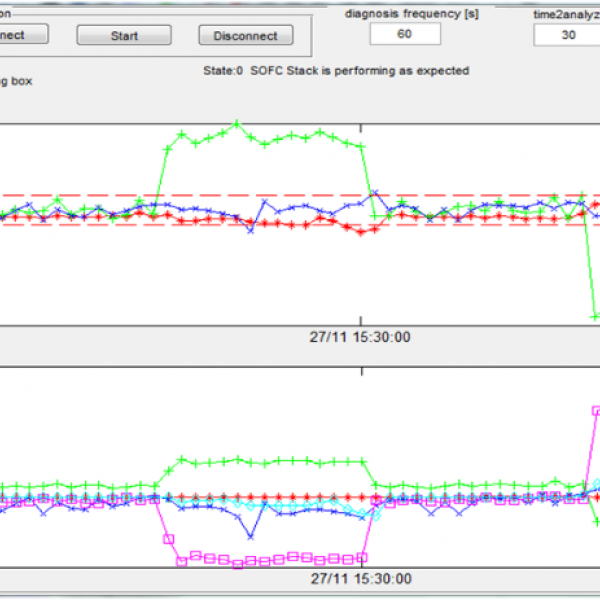
Task: Focus the diagnosis frequency field showing 60
Action: pyautogui.click(x=405, y=34)
